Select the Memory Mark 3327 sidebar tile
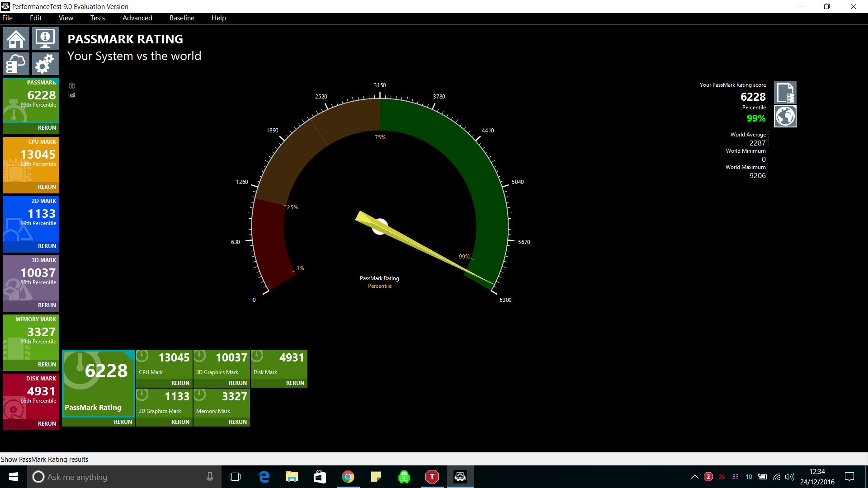 [31, 337]
